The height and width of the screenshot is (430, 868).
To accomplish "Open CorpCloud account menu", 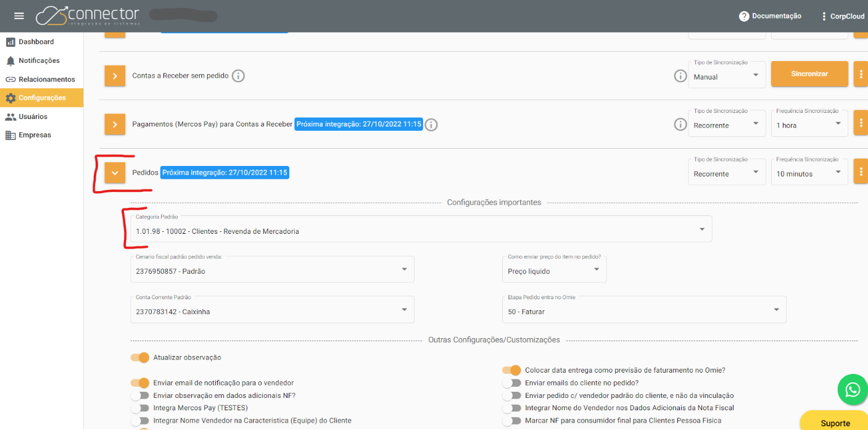I will pyautogui.click(x=843, y=17).
